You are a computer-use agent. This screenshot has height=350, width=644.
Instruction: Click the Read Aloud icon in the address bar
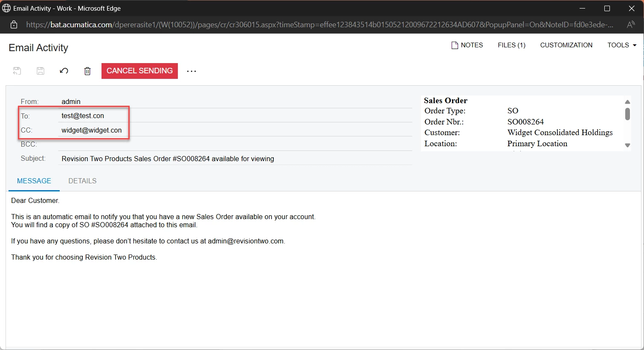point(631,25)
